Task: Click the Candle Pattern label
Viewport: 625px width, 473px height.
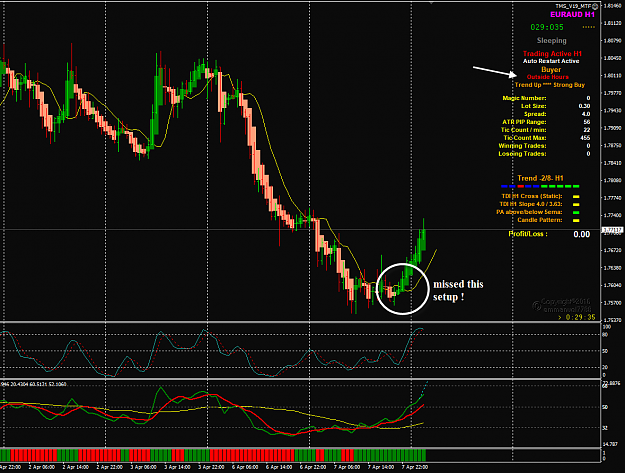Action: coord(540,220)
